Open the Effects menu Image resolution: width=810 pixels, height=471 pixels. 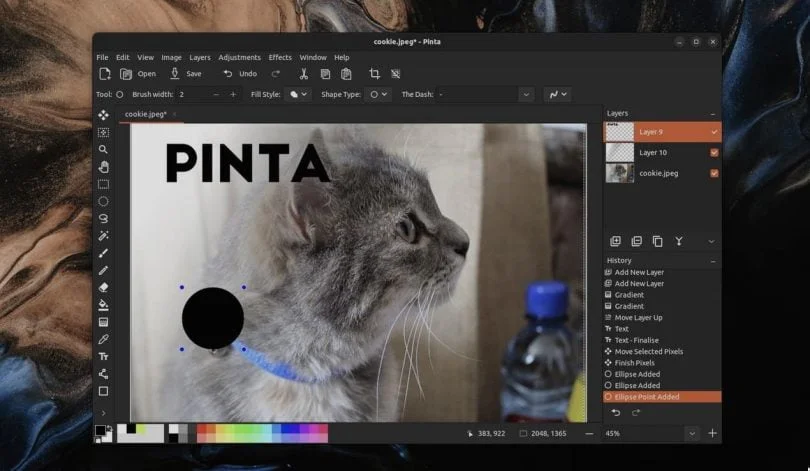click(x=280, y=57)
